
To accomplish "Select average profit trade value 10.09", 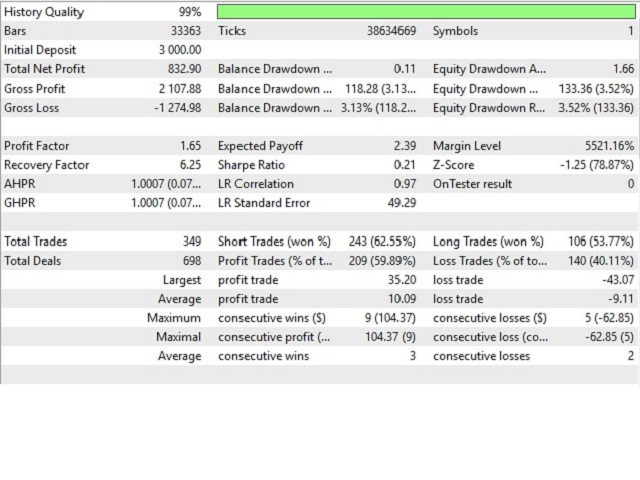I will click(402, 299).
